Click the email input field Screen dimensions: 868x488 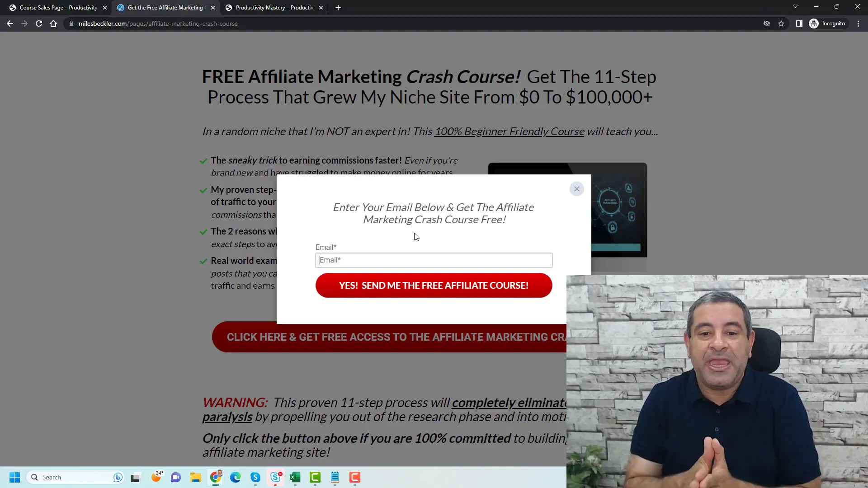(x=434, y=260)
